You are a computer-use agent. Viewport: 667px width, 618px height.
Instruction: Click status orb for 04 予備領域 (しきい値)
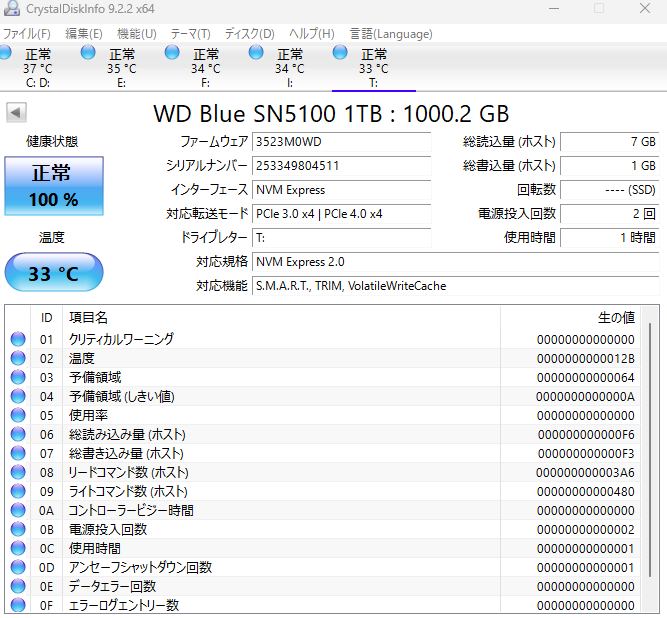tap(18, 396)
